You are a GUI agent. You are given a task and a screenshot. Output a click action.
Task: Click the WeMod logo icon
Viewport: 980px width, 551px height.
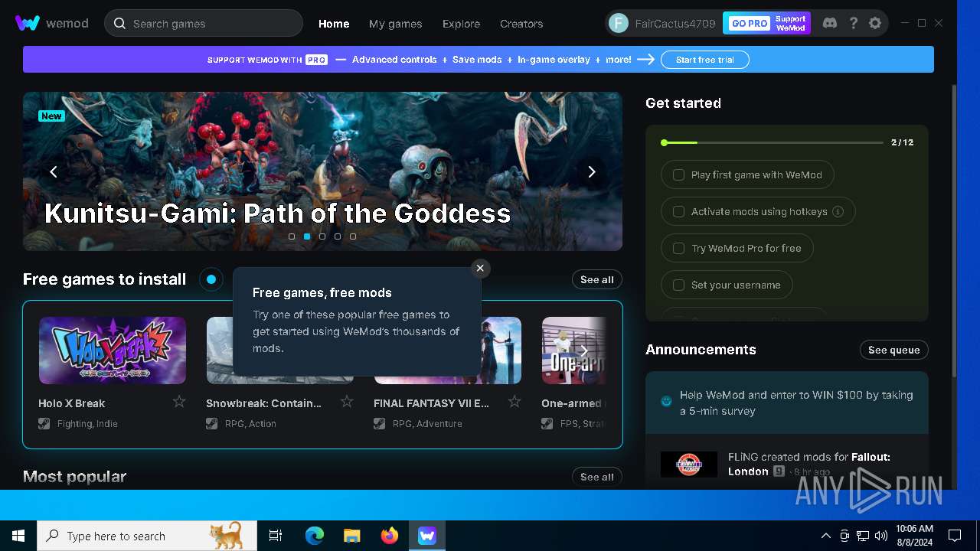pos(28,23)
